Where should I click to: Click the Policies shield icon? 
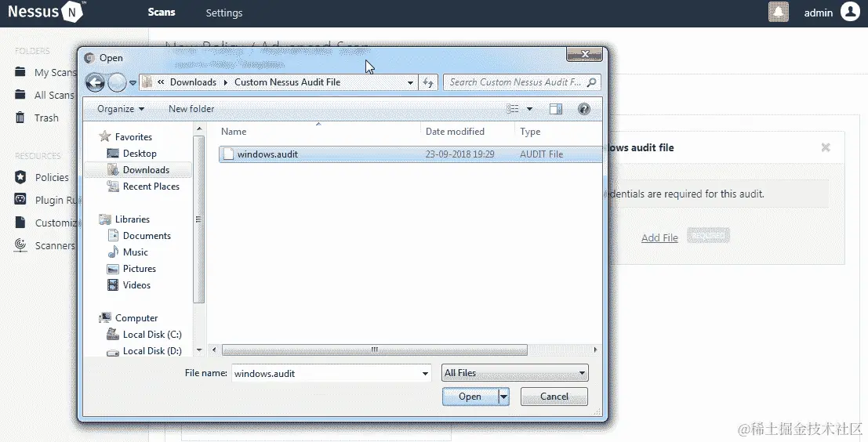click(x=20, y=177)
